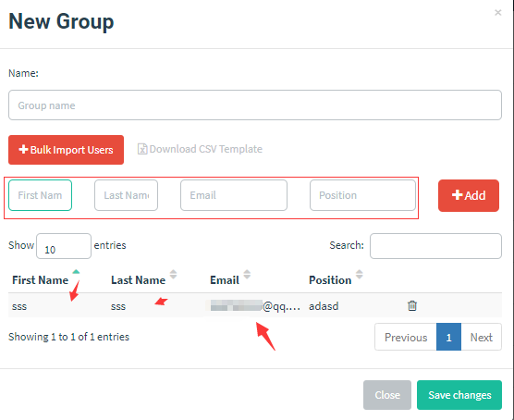Click the Add user button
The width and height of the screenshot is (514, 420).
[x=469, y=195]
